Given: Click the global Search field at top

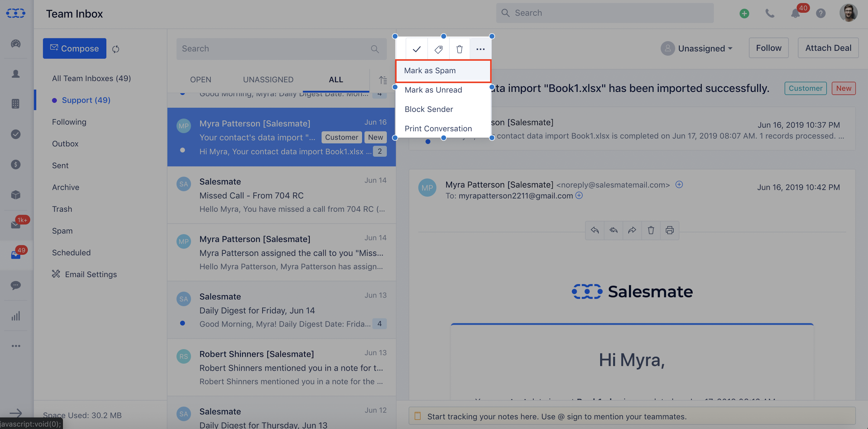Looking at the screenshot, I should click(605, 13).
